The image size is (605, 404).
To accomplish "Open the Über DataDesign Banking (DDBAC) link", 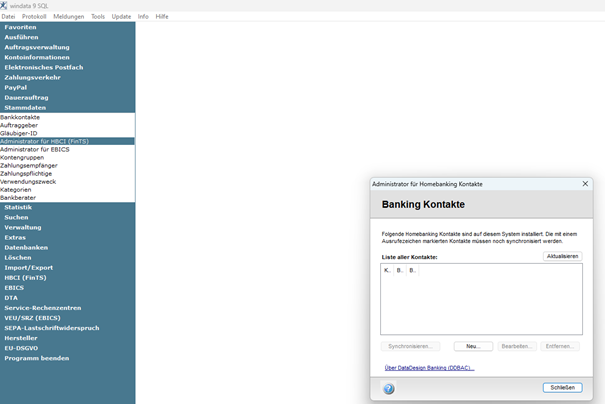I will [x=429, y=368].
